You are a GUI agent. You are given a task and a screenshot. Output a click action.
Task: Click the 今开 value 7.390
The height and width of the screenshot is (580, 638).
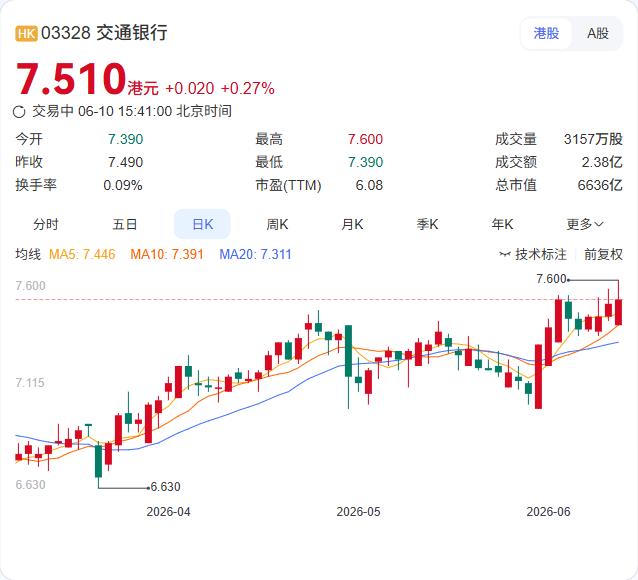pyautogui.click(x=125, y=139)
